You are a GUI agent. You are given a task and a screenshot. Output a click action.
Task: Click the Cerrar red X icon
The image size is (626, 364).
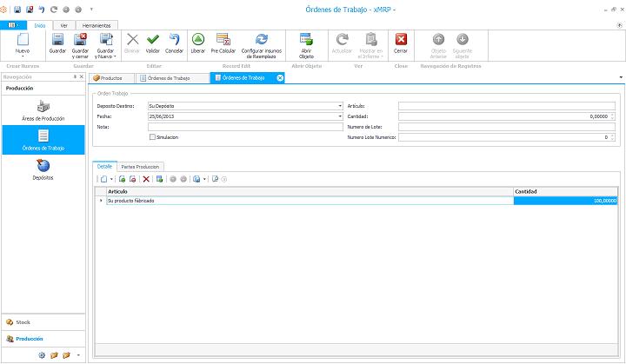401,41
